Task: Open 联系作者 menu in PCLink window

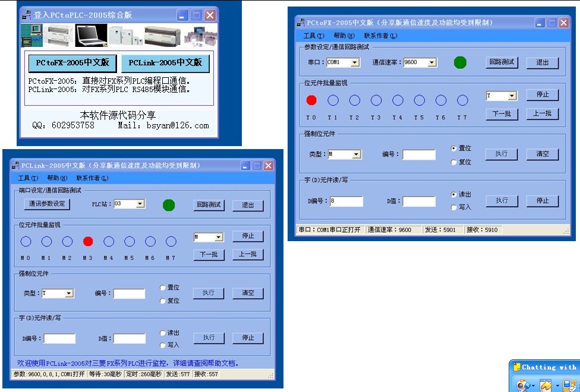Action: [x=93, y=178]
